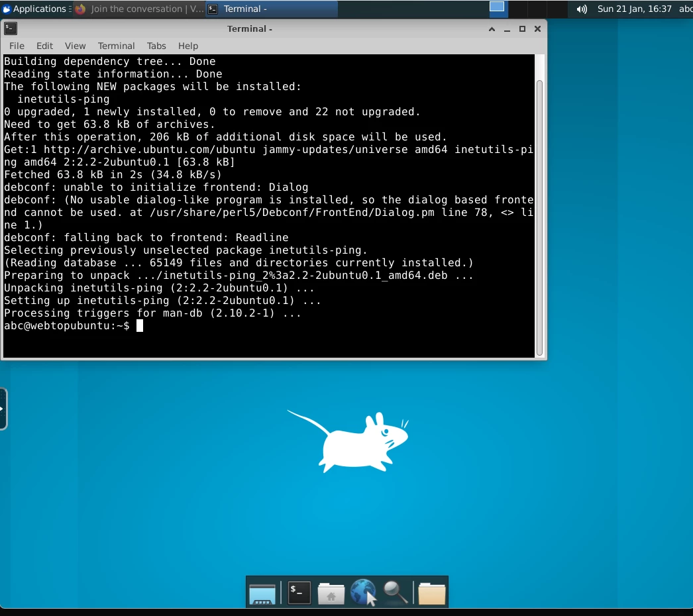Screen dimensions: 693x616
Task: Close the Terminal window
Action: [537, 28]
